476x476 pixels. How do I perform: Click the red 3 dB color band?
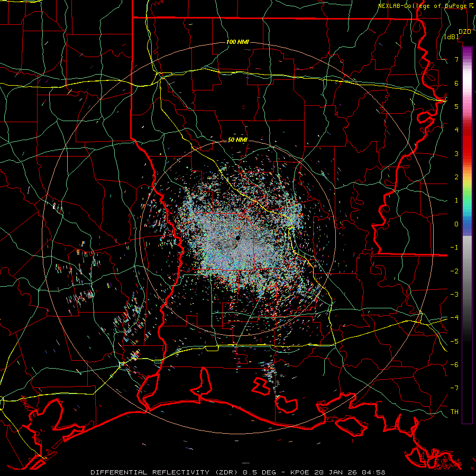pyautogui.click(x=467, y=153)
